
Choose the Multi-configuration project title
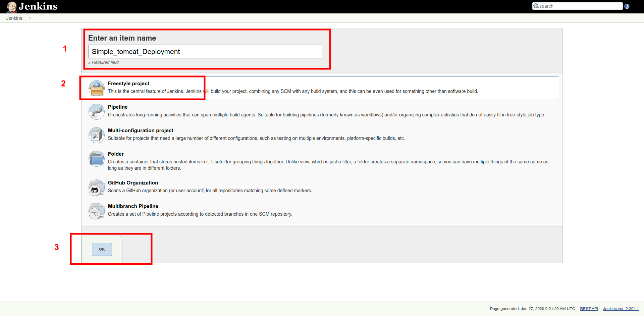(141, 130)
